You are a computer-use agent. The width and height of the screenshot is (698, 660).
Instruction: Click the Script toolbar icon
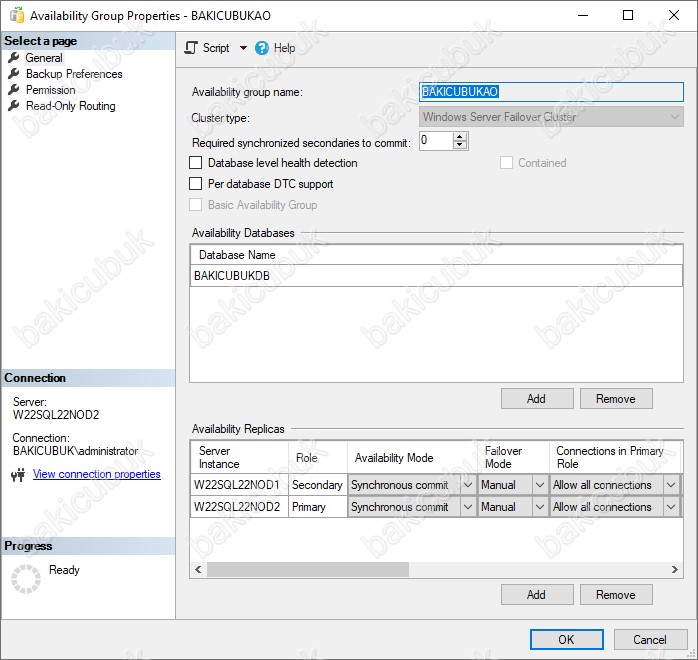pyautogui.click(x=191, y=48)
